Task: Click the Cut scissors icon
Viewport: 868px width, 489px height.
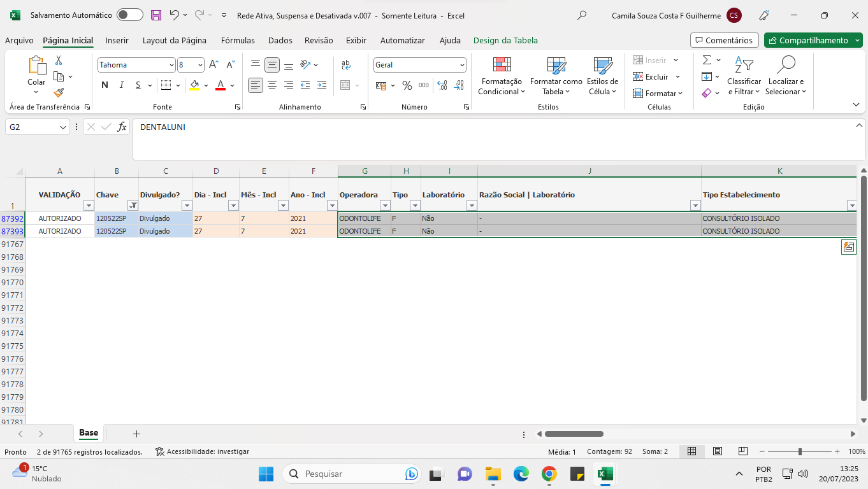Action: point(59,60)
